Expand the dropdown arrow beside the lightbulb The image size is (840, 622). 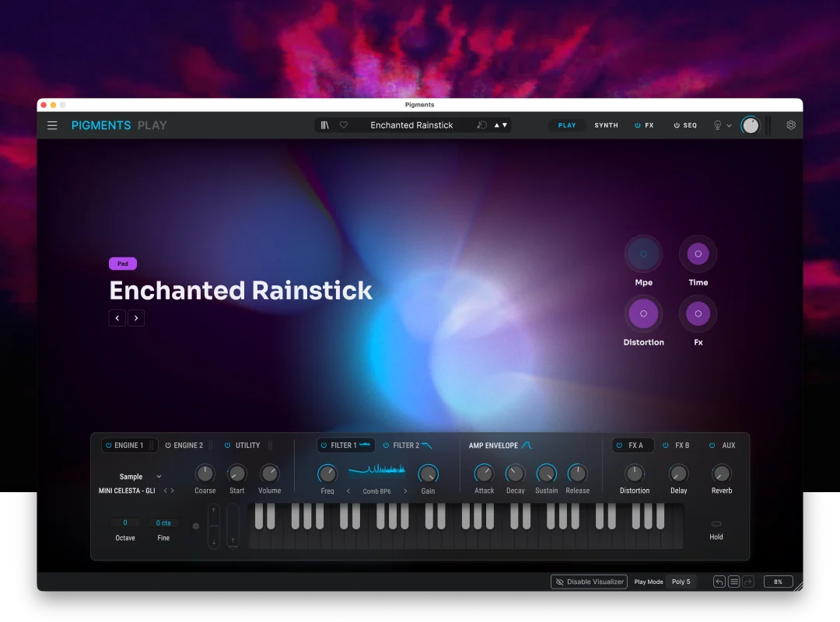click(729, 125)
